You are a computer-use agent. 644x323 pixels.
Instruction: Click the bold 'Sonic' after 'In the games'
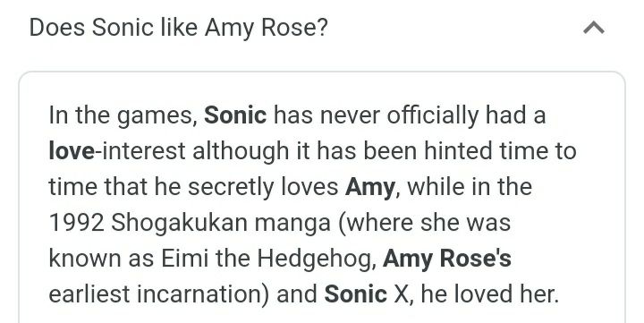click(235, 115)
